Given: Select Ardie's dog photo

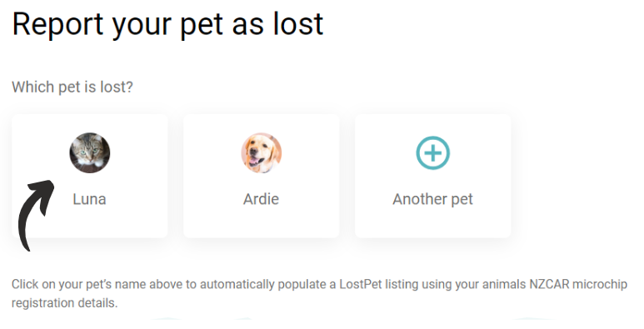Looking at the screenshot, I should (262, 152).
